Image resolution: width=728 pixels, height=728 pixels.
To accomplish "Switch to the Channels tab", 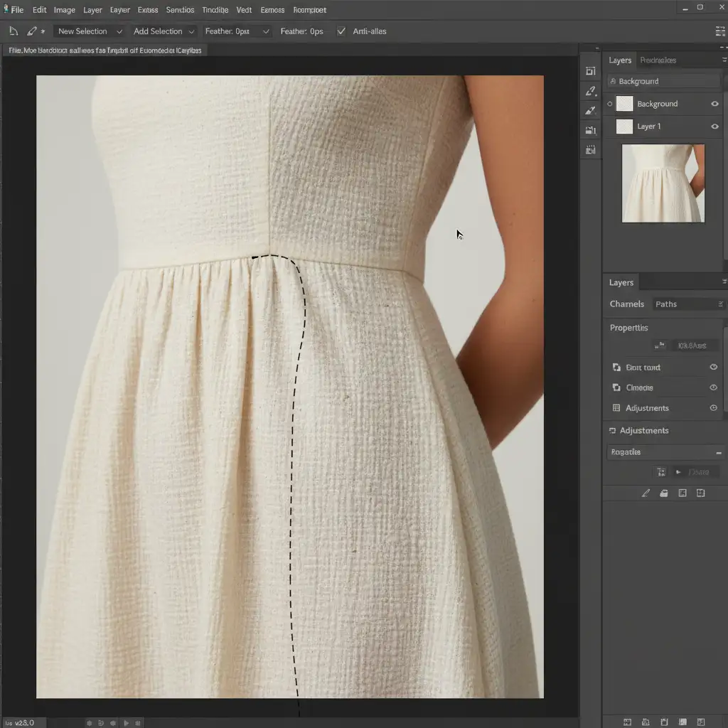I will (x=626, y=304).
